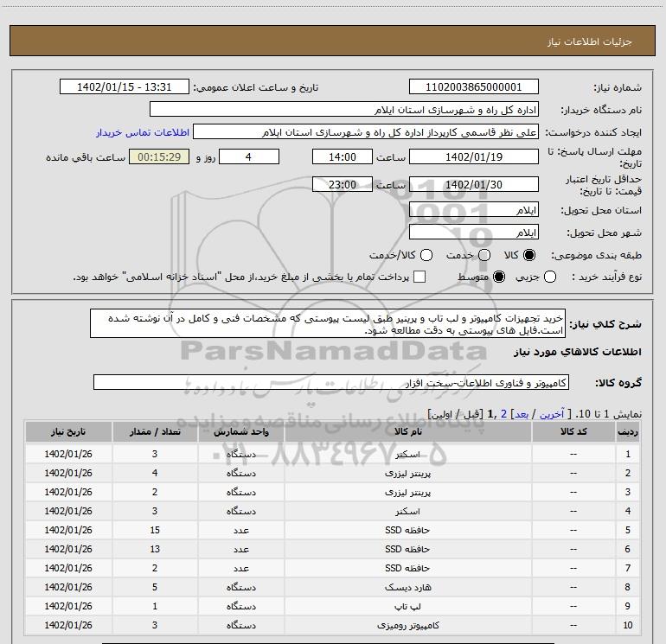
Task: Select حافظه SSD in row 5
Action: click(x=407, y=530)
